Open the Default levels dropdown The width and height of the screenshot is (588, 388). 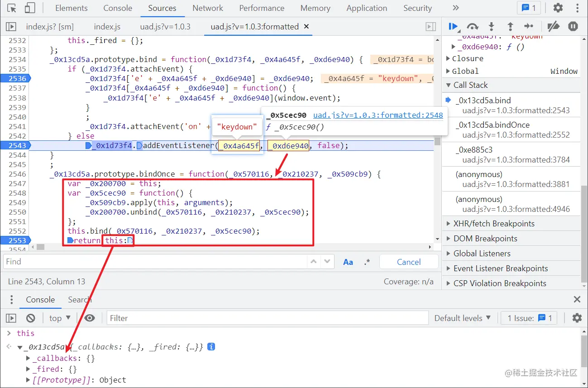(x=462, y=318)
